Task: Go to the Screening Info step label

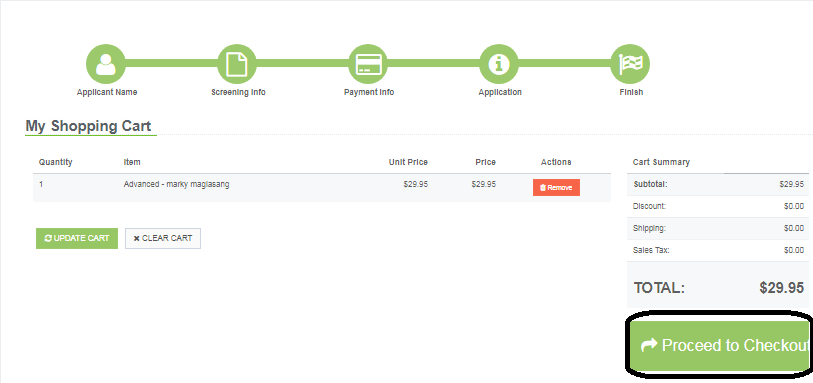Action: (x=238, y=92)
